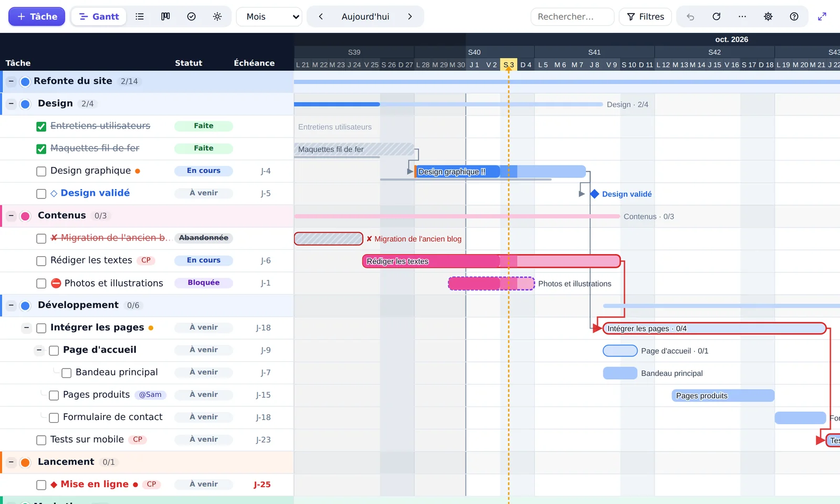Click the blue circle icon of Développement

pos(25,306)
